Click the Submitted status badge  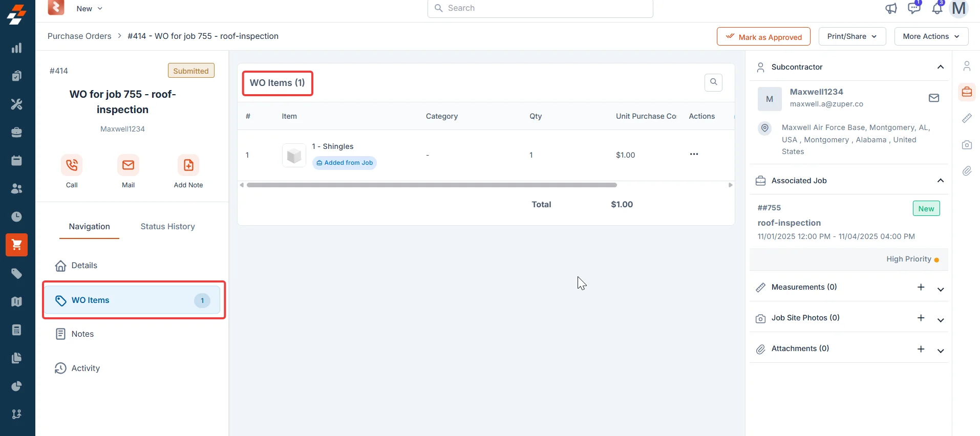click(191, 71)
